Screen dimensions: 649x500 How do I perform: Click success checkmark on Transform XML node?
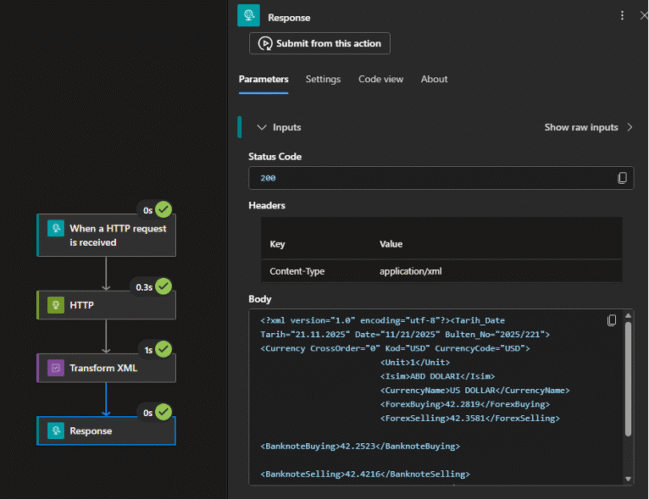[x=163, y=349]
